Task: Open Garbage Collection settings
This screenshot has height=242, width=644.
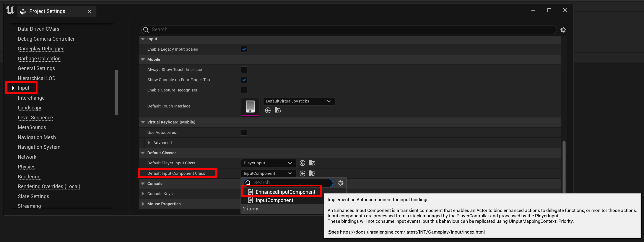Action: (39, 59)
